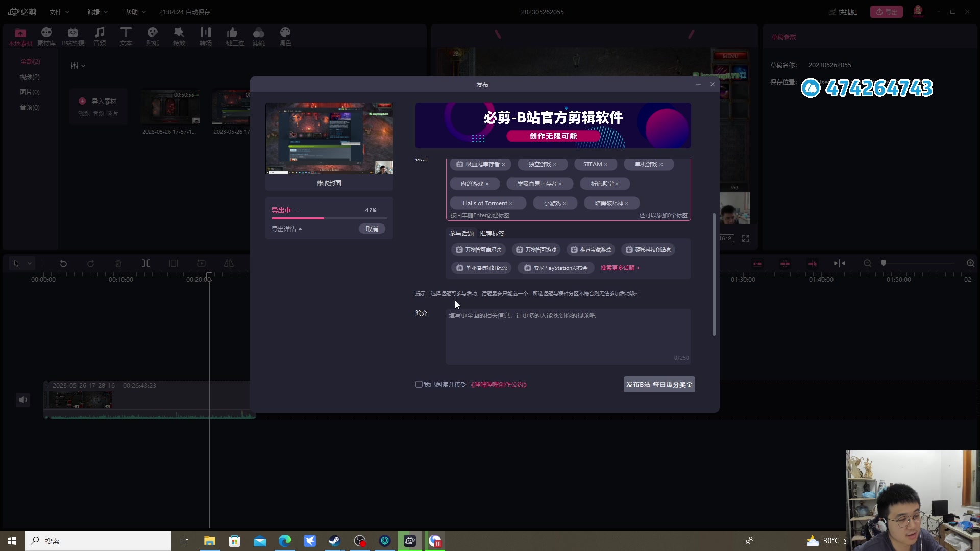
Task: Open the 本地素材 local media panel
Action: (x=20, y=37)
